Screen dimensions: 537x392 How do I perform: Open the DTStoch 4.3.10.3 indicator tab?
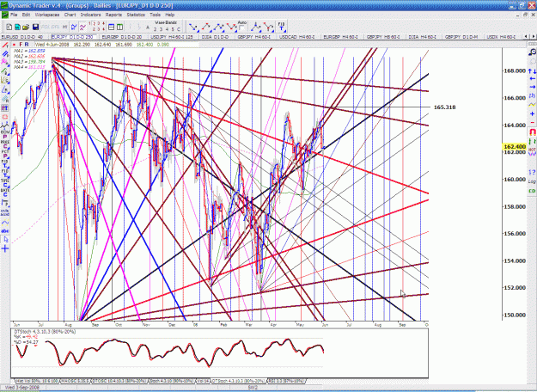coord(239,381)
